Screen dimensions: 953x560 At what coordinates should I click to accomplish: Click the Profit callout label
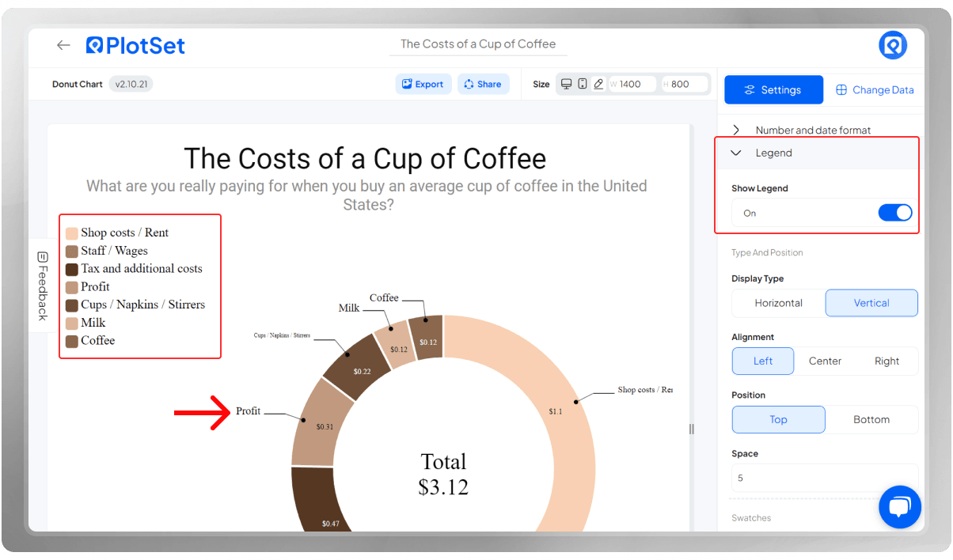(x=248, y=411)
